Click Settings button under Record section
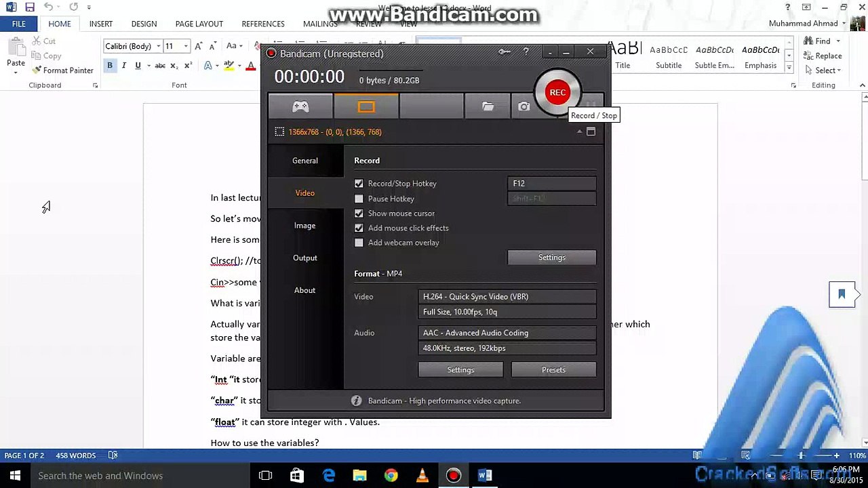868x488 pixels. click(552, 258)
